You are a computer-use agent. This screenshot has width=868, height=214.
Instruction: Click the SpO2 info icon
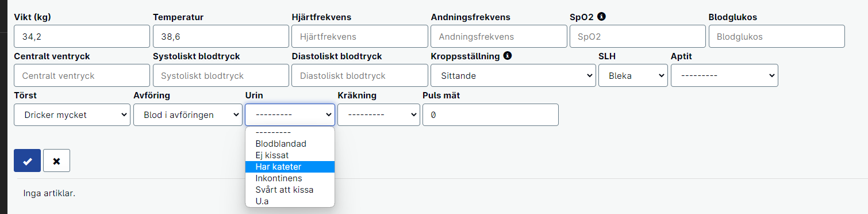[602, 17]
